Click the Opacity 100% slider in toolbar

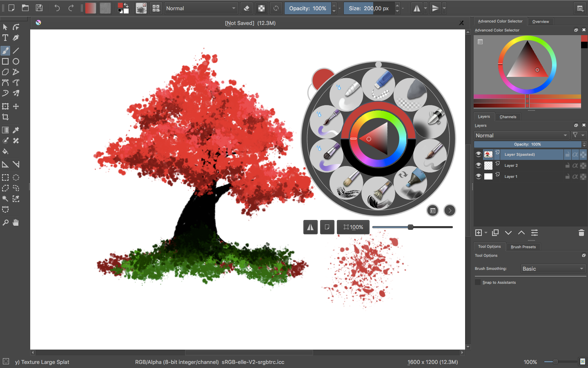point(307,8)
